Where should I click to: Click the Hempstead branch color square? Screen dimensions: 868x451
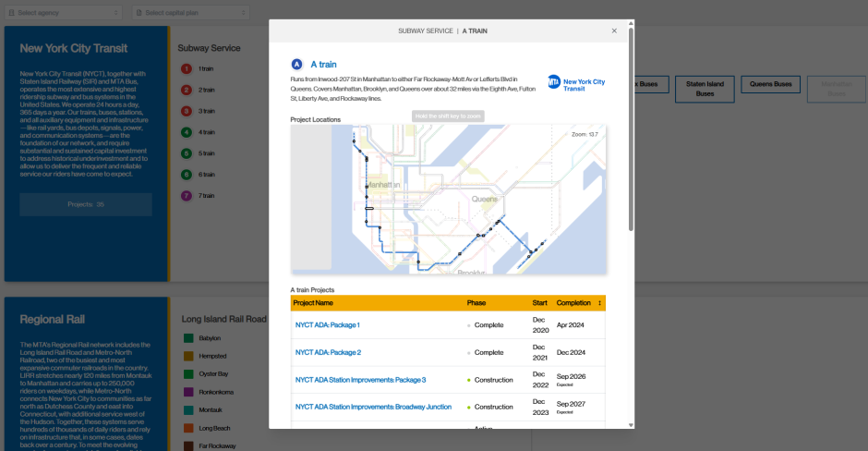188,356
